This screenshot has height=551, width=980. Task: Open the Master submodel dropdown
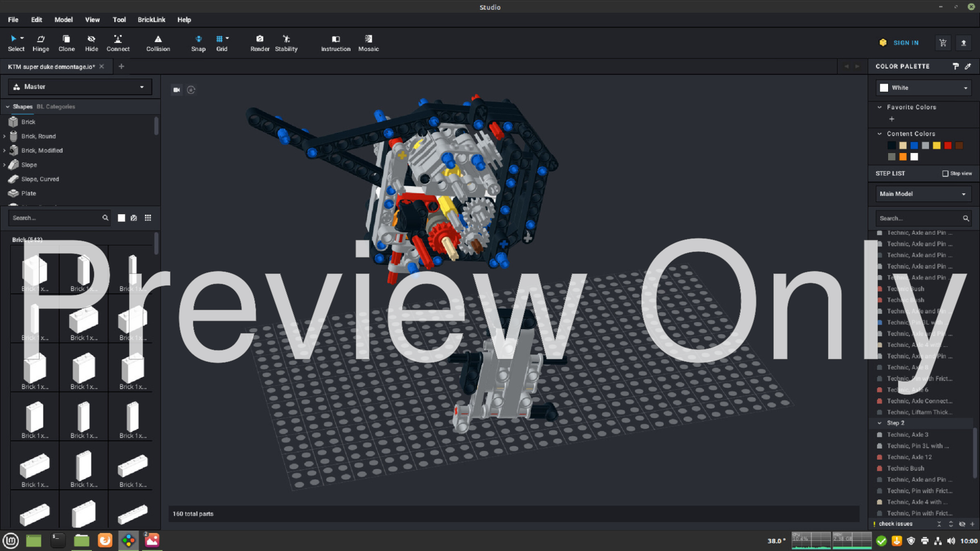tap(80, 87)
